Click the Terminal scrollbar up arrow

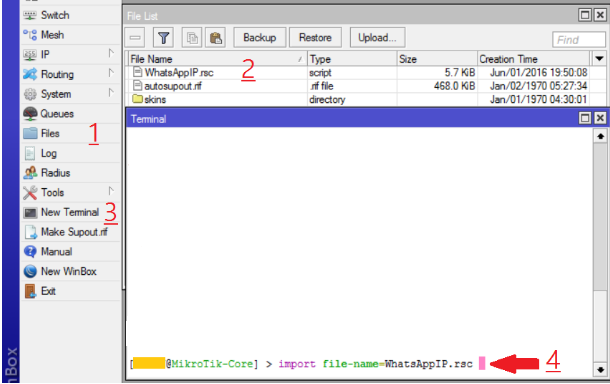(600, 137)
